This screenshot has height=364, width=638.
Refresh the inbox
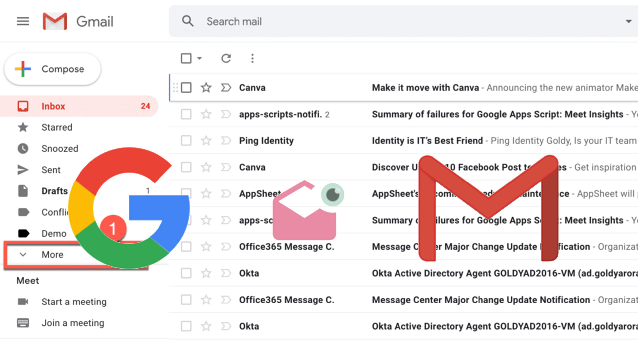coord(226,58)
